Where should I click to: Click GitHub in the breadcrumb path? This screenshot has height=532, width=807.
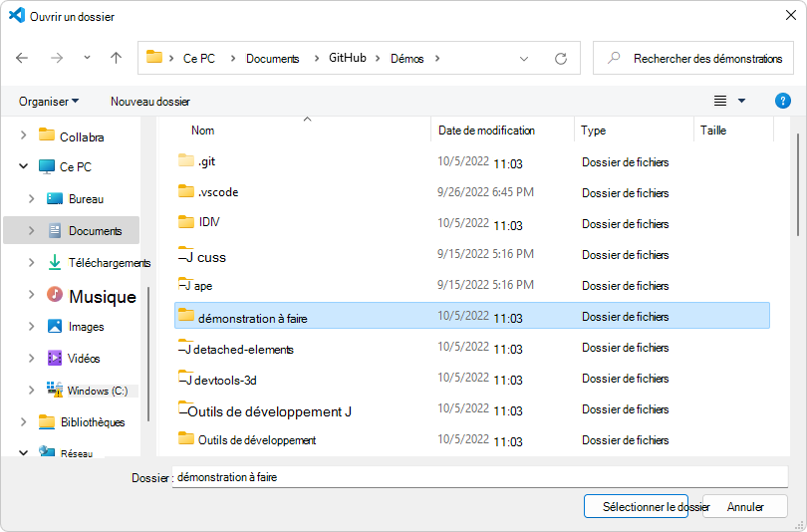point(348,58)
